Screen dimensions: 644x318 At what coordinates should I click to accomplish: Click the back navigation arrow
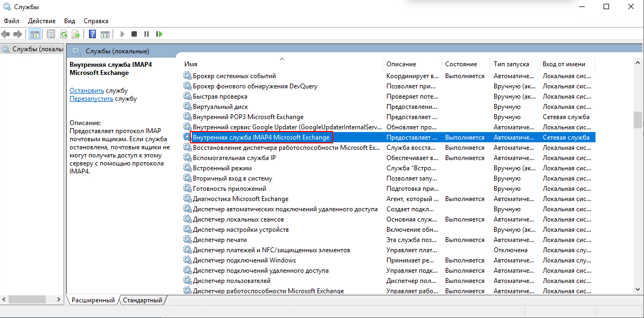click(5, 33)
